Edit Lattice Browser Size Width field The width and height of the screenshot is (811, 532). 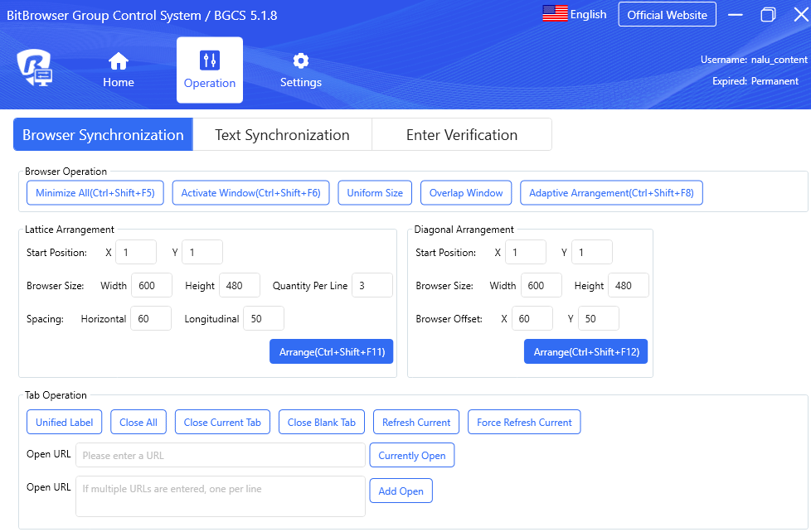click(x=152, y=285)
